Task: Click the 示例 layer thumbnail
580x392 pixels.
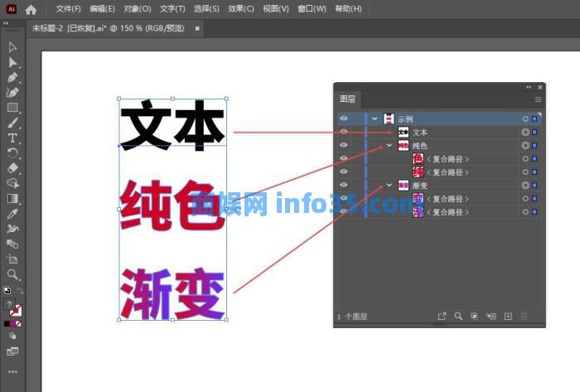Action: click(x=389, y=119)
